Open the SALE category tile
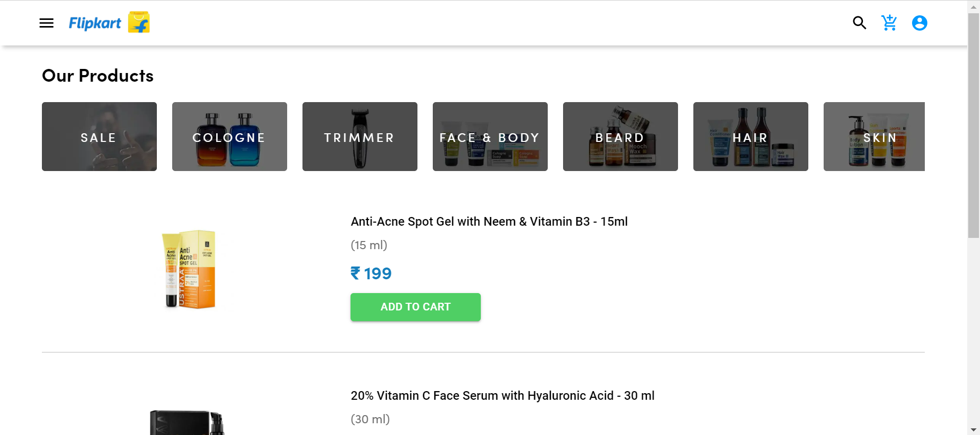This screenshot has height=435, width=980. [x=99, y=136]
